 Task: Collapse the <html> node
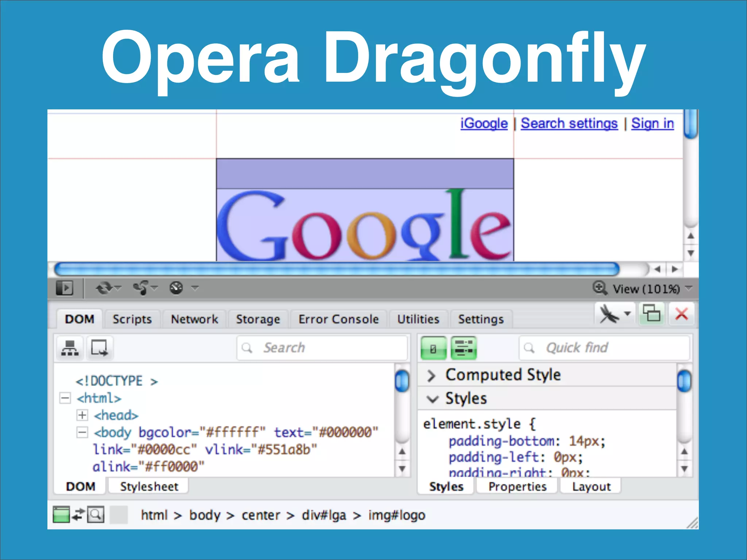[65, 398]
